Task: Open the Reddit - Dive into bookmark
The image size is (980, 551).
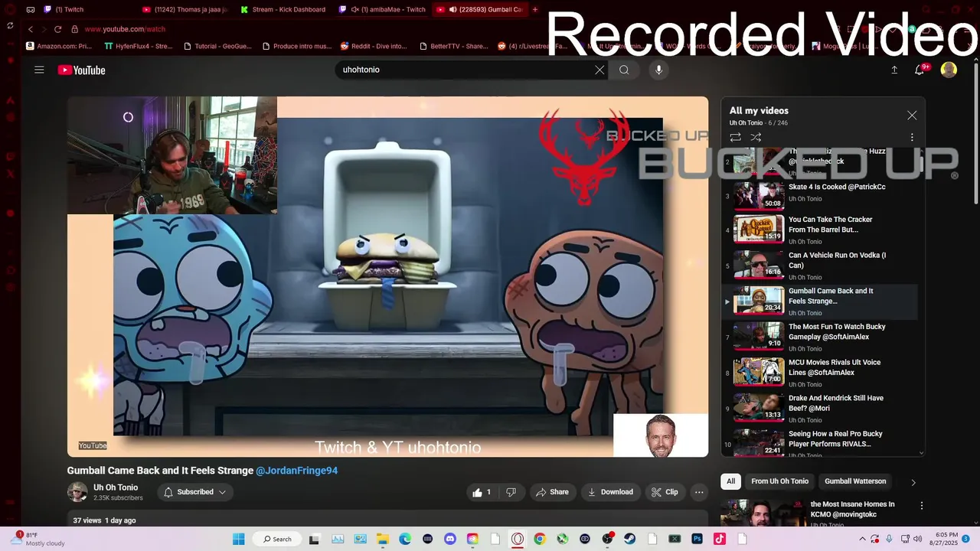Action: (x=374, y=46)
